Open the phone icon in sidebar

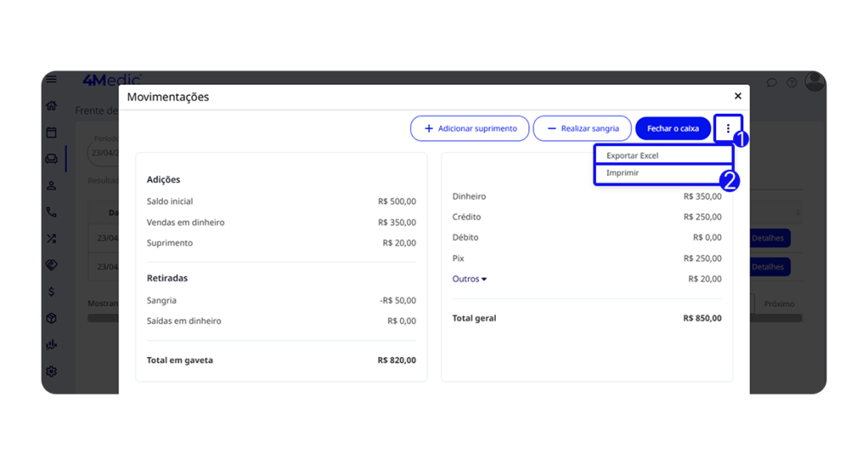click(52, 212)
